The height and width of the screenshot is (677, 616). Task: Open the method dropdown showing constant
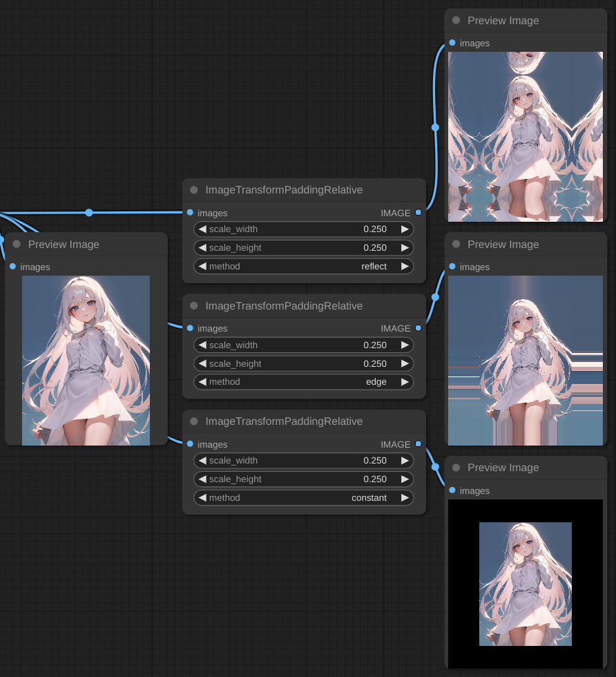304,497
